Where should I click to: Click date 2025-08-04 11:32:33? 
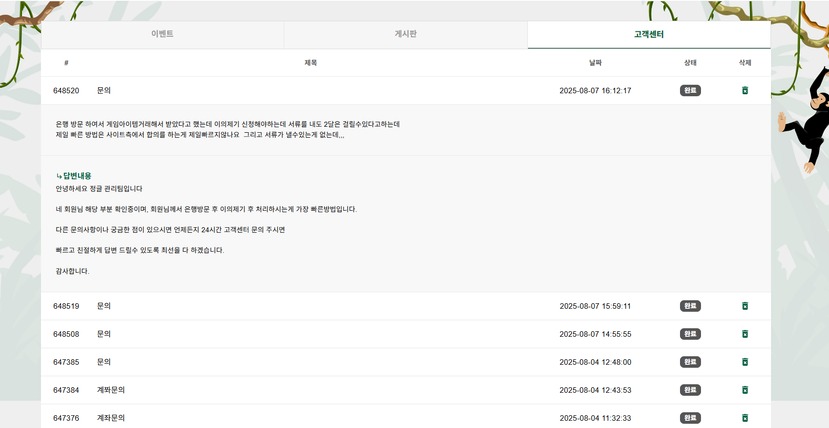pyautogui.click(x=595, y=418)
